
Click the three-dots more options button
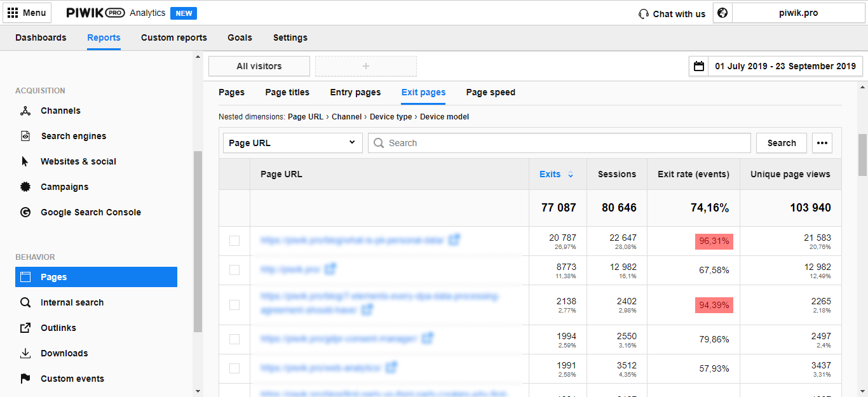[x=822, y=143]
